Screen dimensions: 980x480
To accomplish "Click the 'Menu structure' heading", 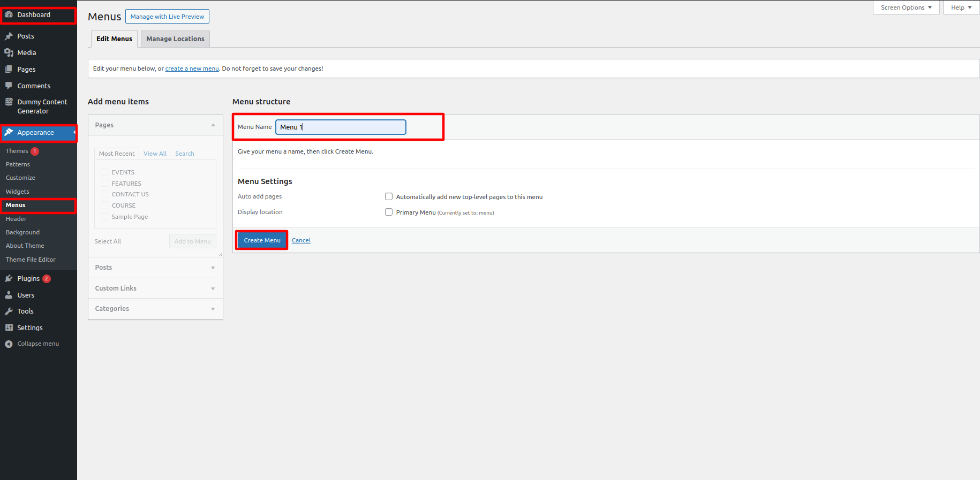I will tap(261, 102).
